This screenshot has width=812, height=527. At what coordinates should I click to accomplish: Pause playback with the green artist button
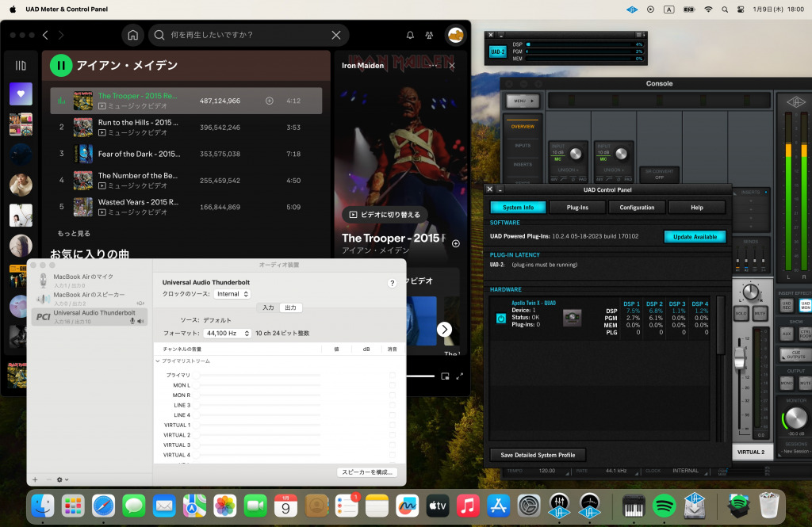[x=61, y=66]
